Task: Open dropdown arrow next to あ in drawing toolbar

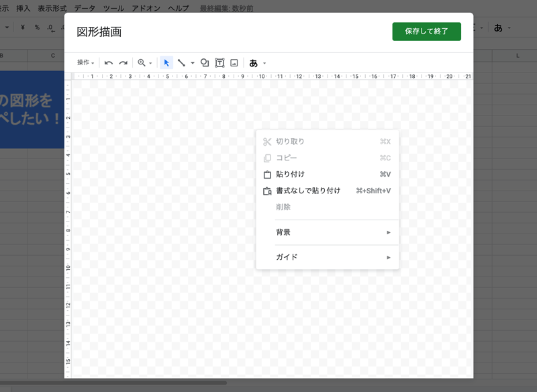Action: pyautogui.click(x=264, y=63)
